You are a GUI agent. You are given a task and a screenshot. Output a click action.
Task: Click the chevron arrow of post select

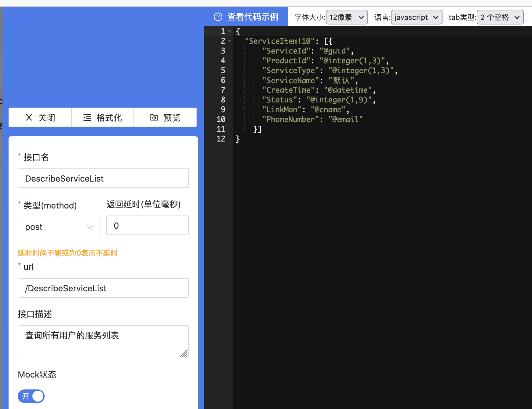[89, 227]
